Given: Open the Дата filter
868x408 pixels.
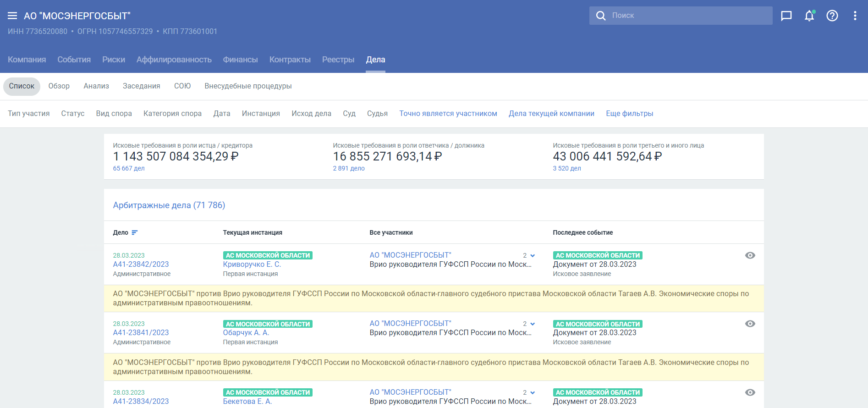Looking at the screenshot, I should point(222,114).
